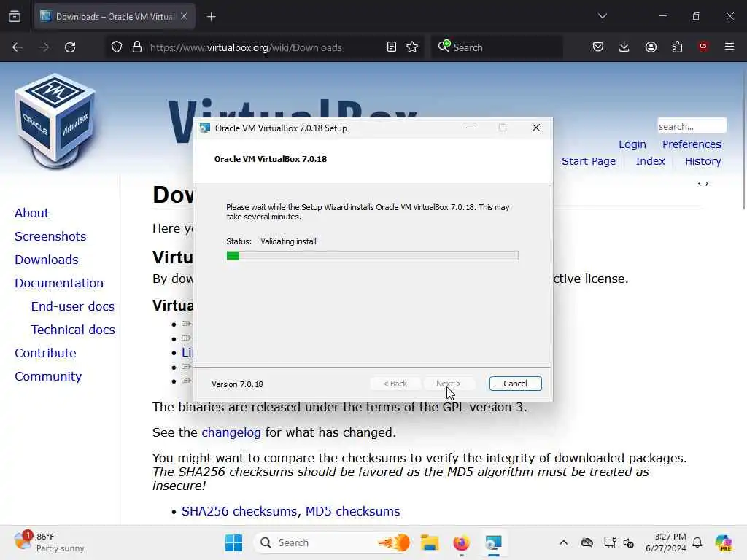This screenshot has height=560, width=747.
Task: Open Copilot preview icon
Action: click(723, 542)
